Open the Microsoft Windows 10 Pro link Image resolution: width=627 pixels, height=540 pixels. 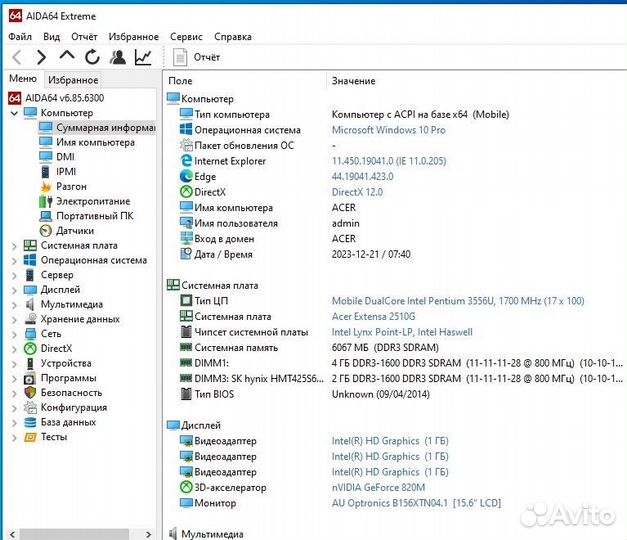coord(388,130)
